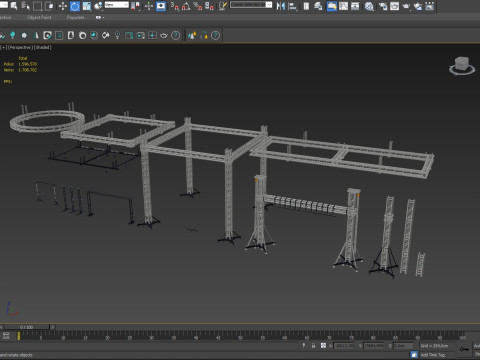Click the Z coordinate input field
Screen dimensions: 480x360
pyautogui.click(x=403, y=346)
